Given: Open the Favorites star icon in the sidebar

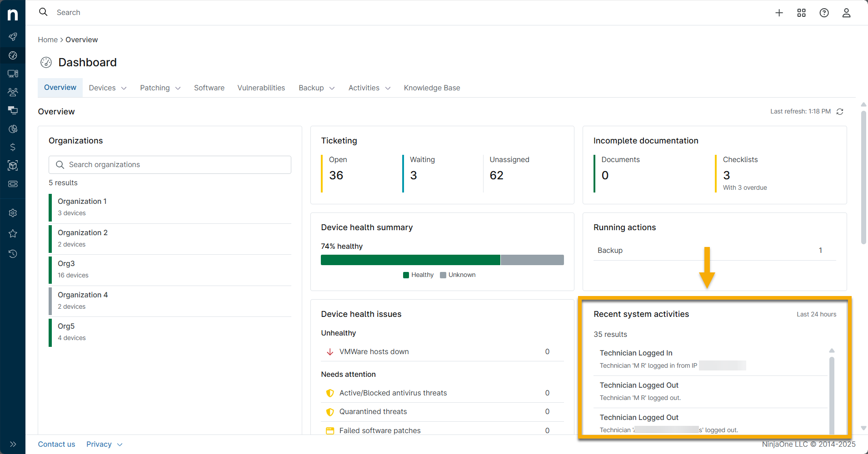Looking at the screenshot, I should point(13,233).
